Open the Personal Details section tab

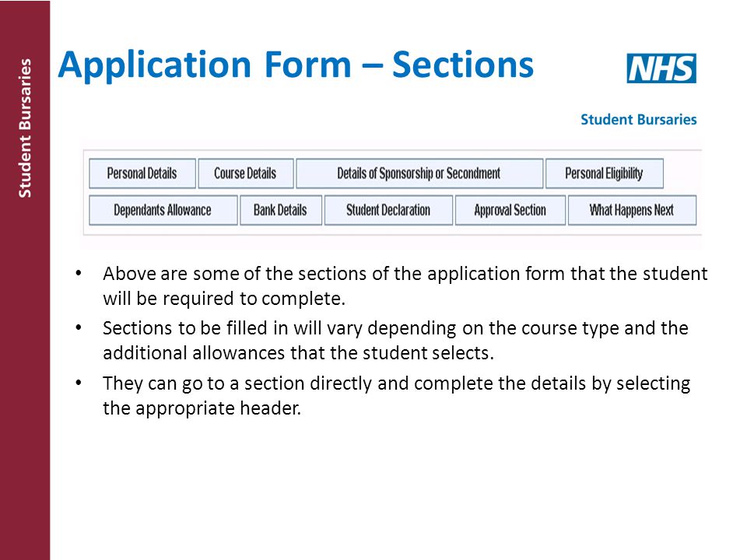click(x=142, y=173)
